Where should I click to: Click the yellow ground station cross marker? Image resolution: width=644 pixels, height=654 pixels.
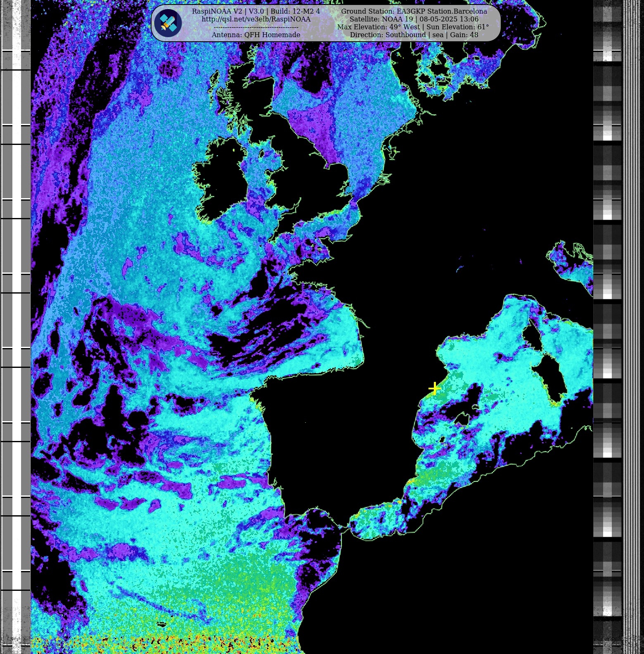tap(434, 388)
